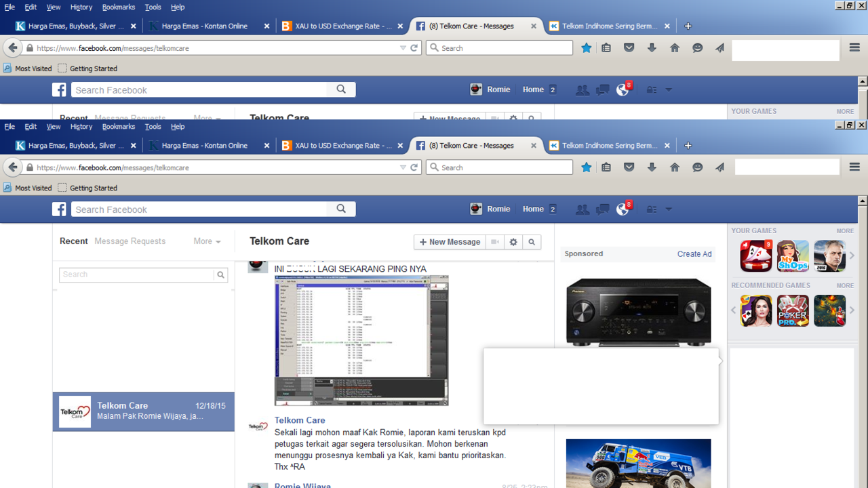
Task: Click MORE beside Recommended Games
Action: pos(845,286)
